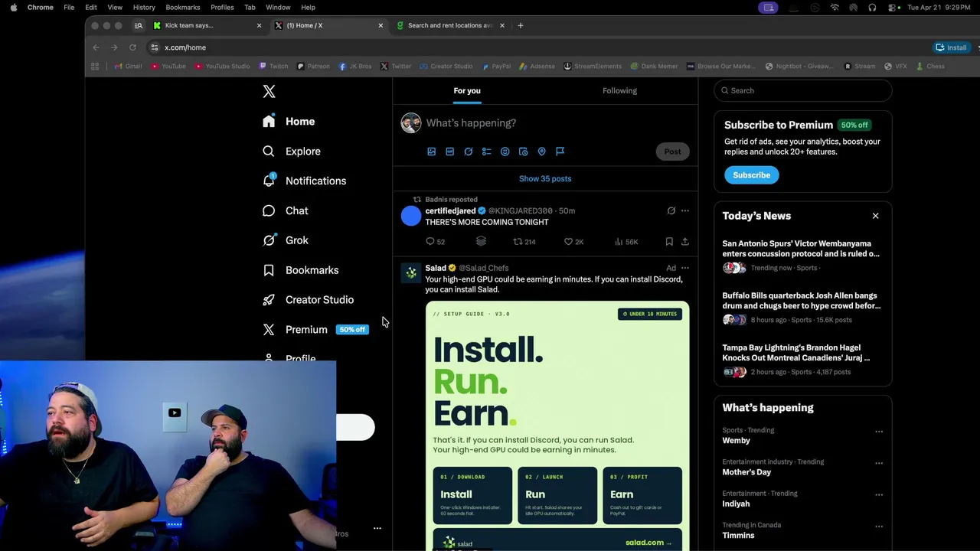Image resolution: width=980 pixels, height=551 pixels.
Task: Open options for Indiyah trend
Action: [879, 495]
